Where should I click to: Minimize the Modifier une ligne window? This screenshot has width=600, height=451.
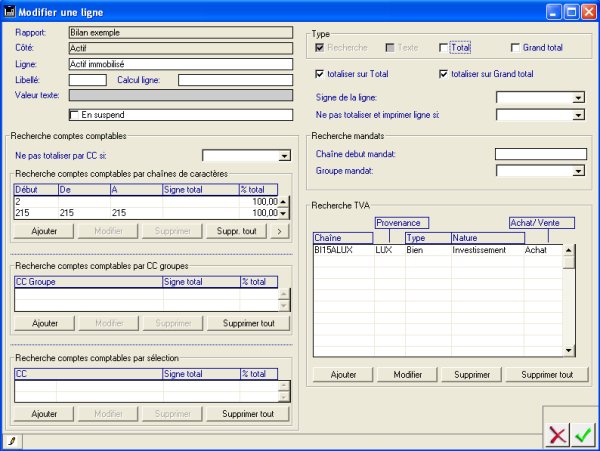pos(553,12)
